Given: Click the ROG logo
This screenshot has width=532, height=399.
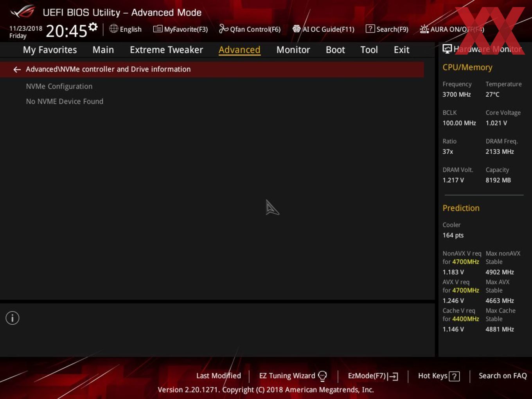Looking at the screenshot, I should [x=23, y=11].
